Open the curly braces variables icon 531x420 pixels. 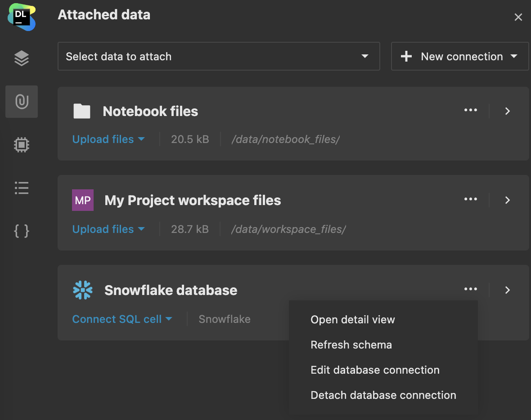tap(22, 231)
